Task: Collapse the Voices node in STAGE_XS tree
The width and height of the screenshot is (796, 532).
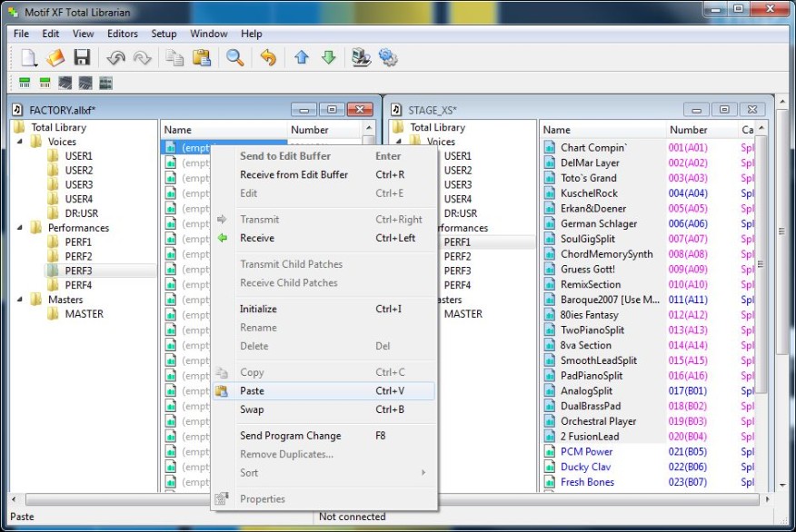Action: [399, 142]
